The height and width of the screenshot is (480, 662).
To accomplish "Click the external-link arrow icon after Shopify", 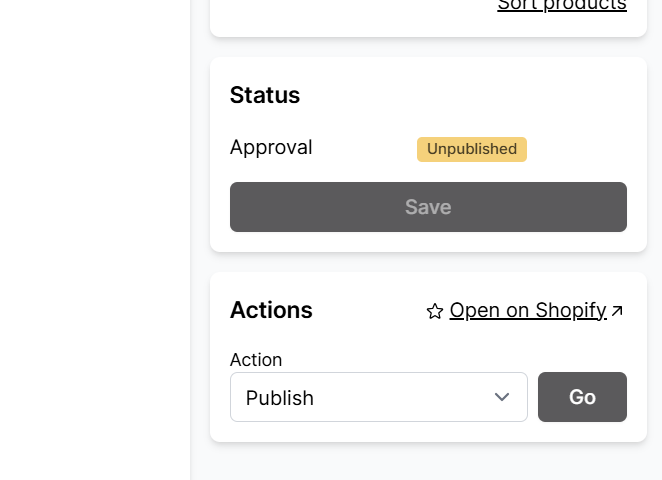I will pos(617,311).
